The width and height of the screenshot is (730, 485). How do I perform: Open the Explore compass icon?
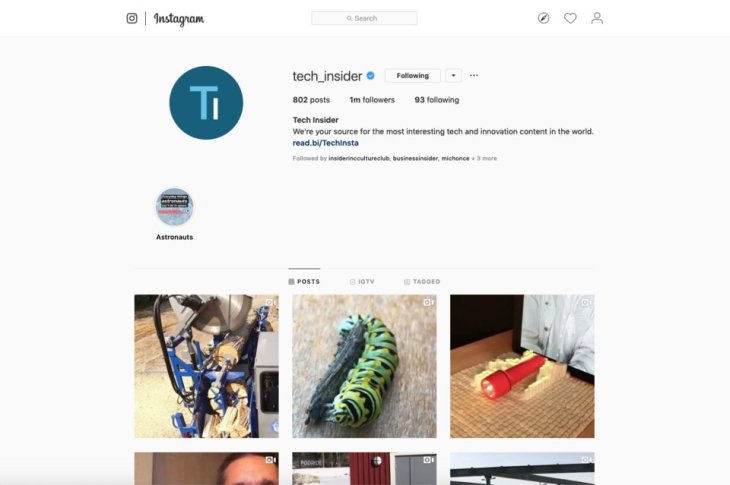tap(543, 18)
